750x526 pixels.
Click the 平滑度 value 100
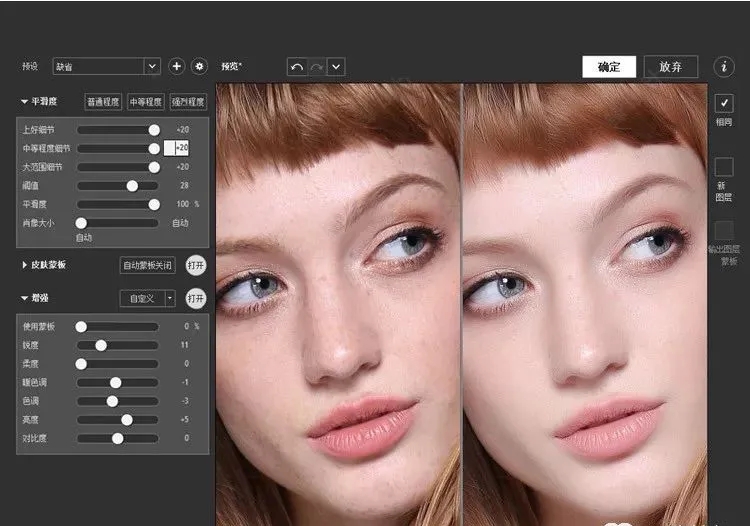(183, 204)
